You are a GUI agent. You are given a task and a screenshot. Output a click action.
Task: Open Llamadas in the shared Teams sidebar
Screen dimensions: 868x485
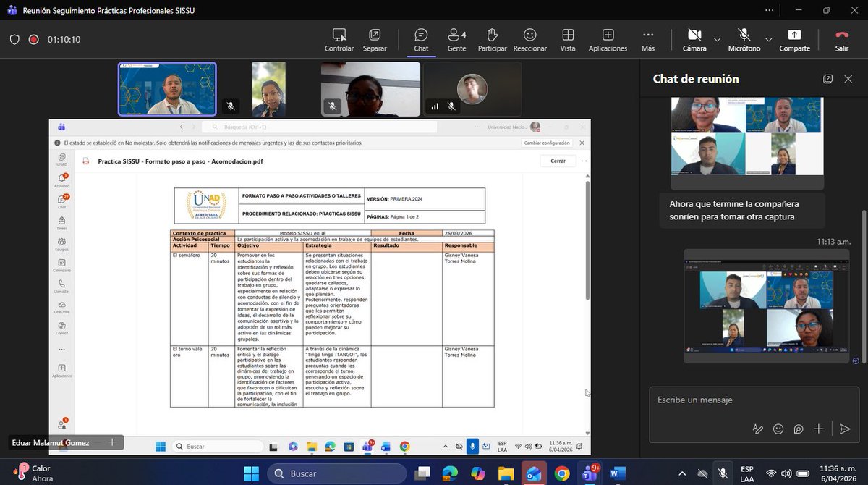pos(62,287)
